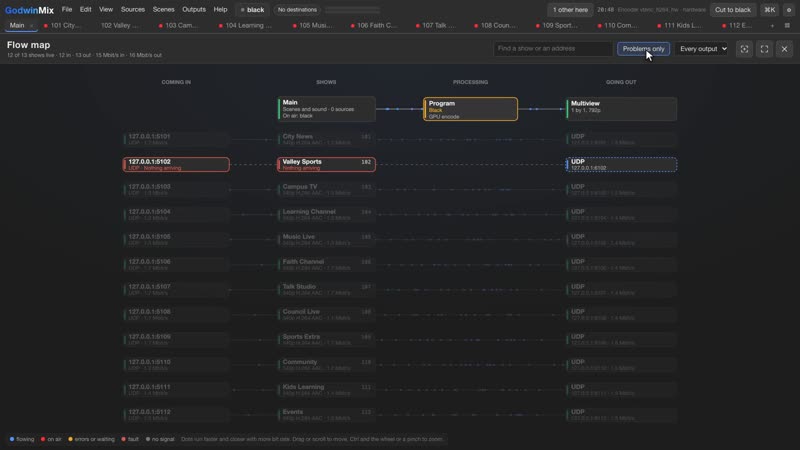
Task: Switch to the 111 Kids L tab
Action: (679, 26)
